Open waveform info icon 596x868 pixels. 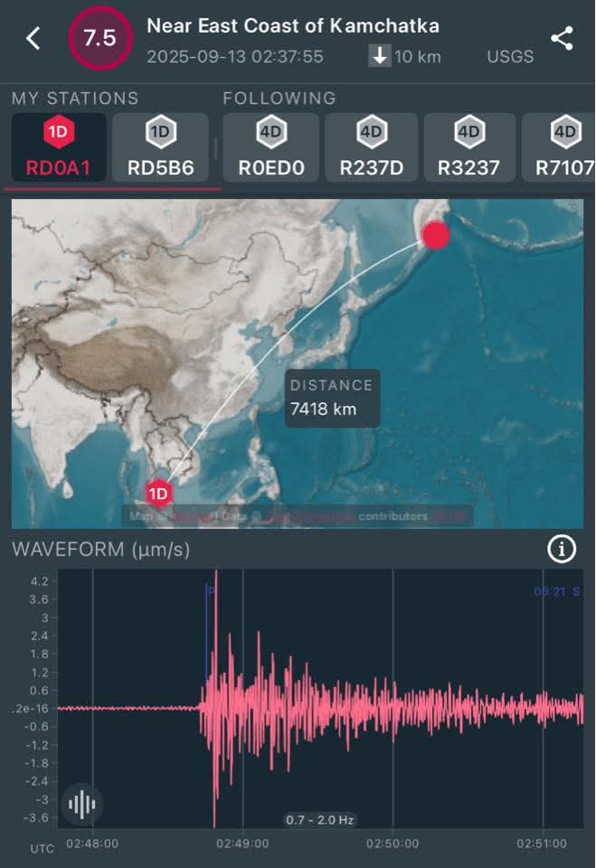[x=562, y=548]
